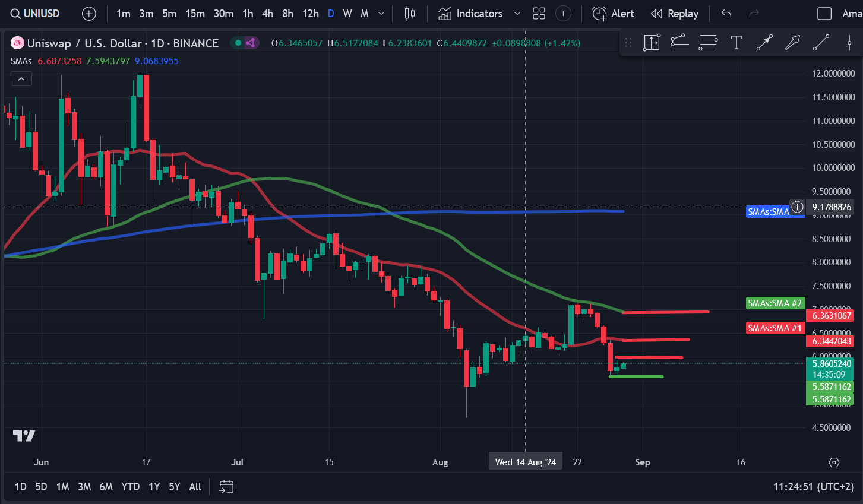Select the vertical line drawing tool
Image resolution: width=863 pixels, height=504 pixels.
[849, 42]
